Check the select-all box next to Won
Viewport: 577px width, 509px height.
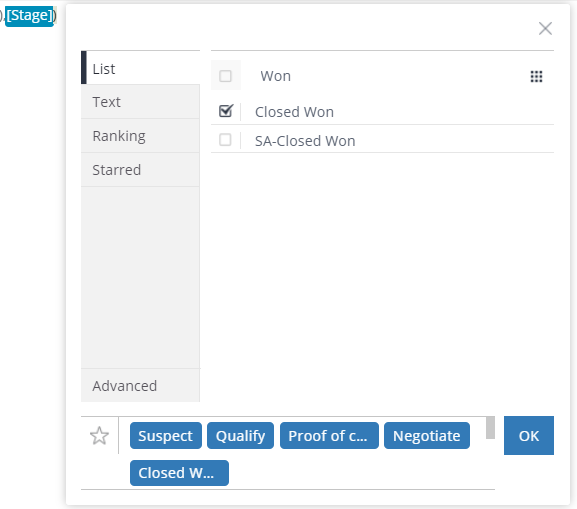(x=225, y=76)
